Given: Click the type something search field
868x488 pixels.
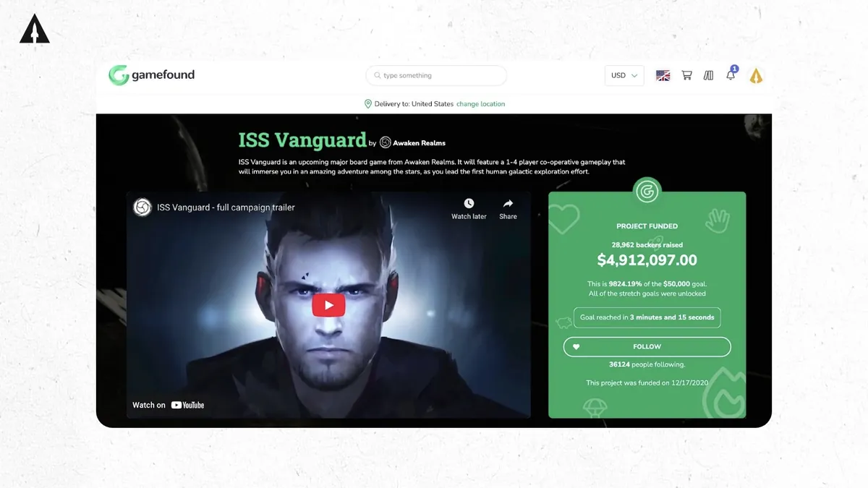Looking at the screenshot, I should coord(436,75).
